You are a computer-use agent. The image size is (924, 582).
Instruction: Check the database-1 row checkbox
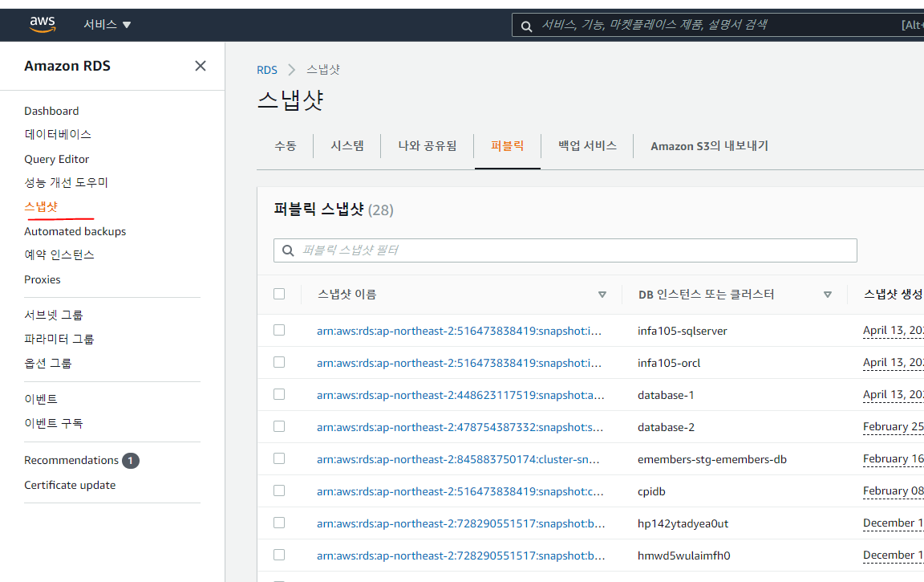pyautogui.click(x=279, y=394)
